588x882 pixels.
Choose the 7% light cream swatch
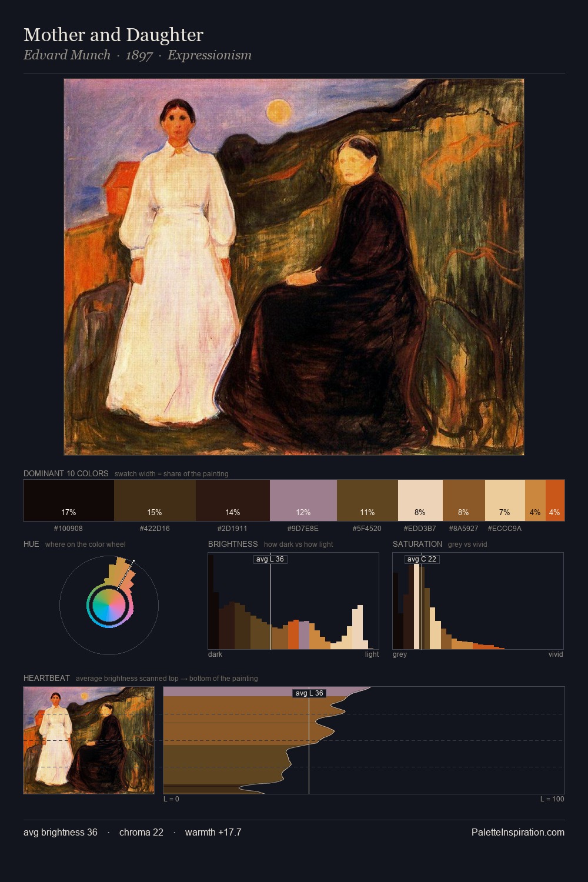[x=505, y=500]
